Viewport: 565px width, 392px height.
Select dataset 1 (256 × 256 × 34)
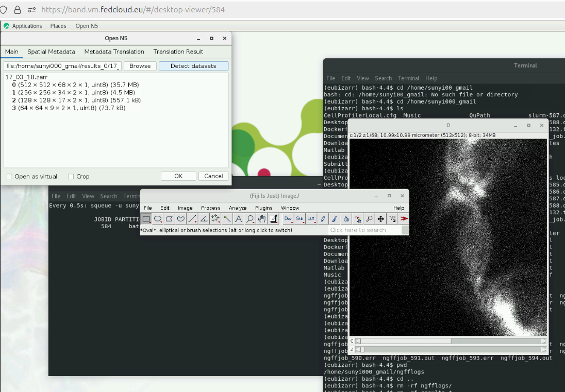pyautogui.click(x=74, y=93)
